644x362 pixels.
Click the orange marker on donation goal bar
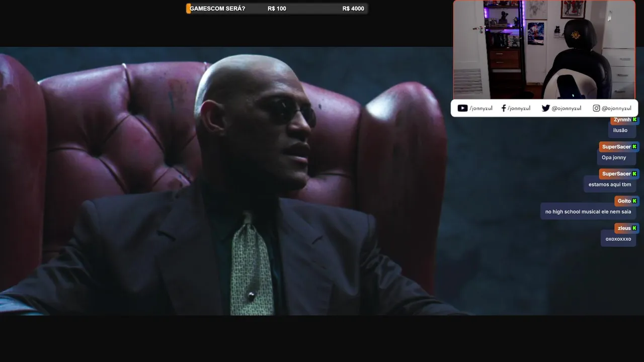(x=188, y=9)
